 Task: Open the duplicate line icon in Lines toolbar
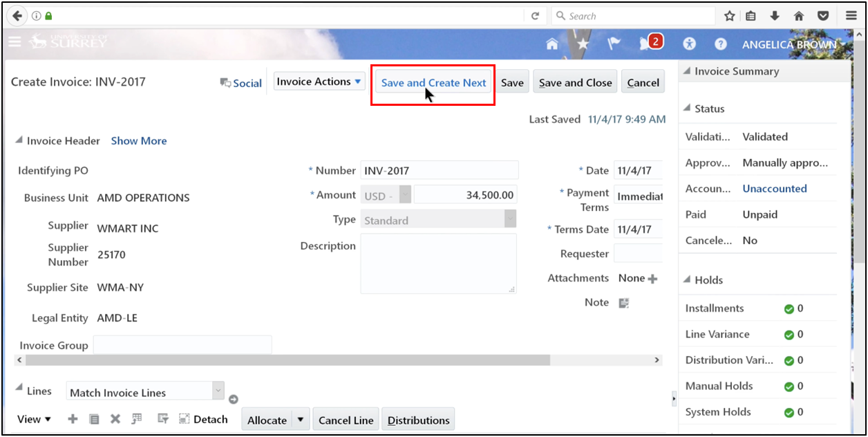(x=93, y=418)
